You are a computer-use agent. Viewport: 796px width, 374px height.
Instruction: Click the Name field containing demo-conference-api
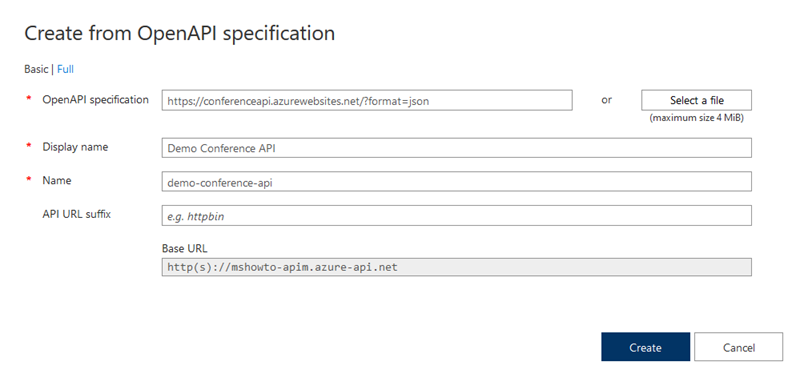[456, 182]
